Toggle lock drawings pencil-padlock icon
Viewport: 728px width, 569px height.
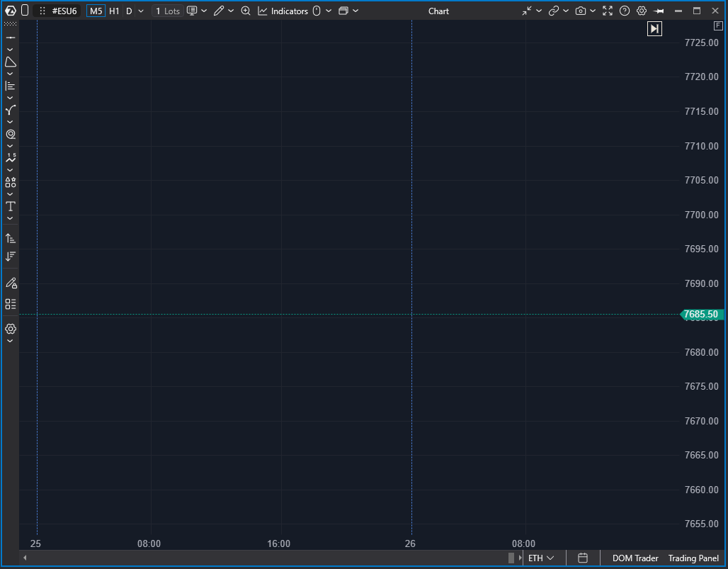point(11,283)
